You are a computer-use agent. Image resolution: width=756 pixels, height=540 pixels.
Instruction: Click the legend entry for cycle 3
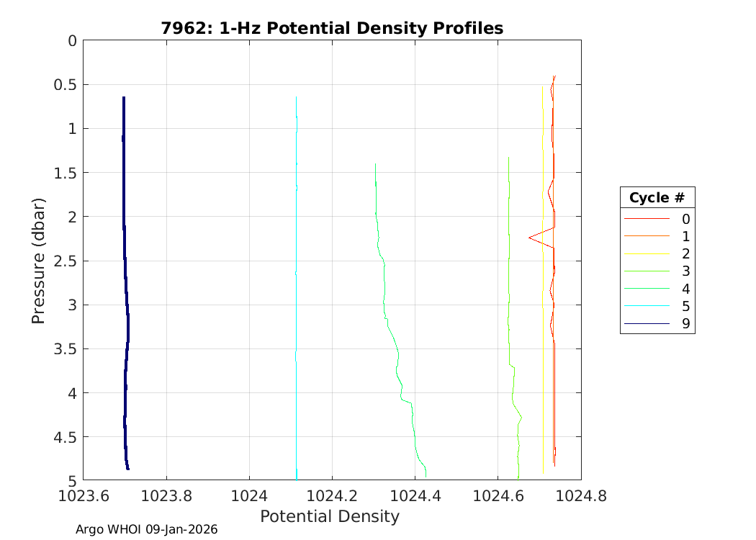(657, 271)
